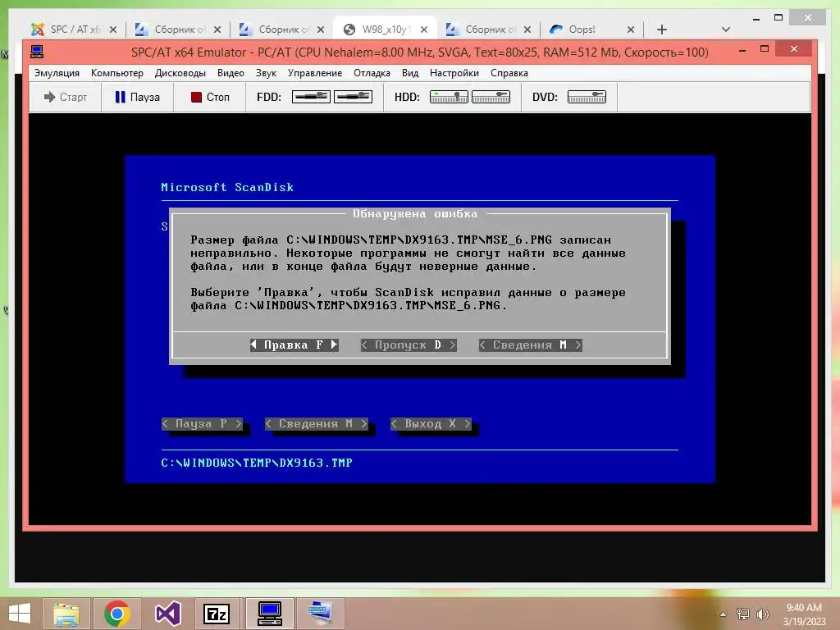Open network status tray icon
The width and height of the screenshot is (840, 630).
[x=743, y=614]
